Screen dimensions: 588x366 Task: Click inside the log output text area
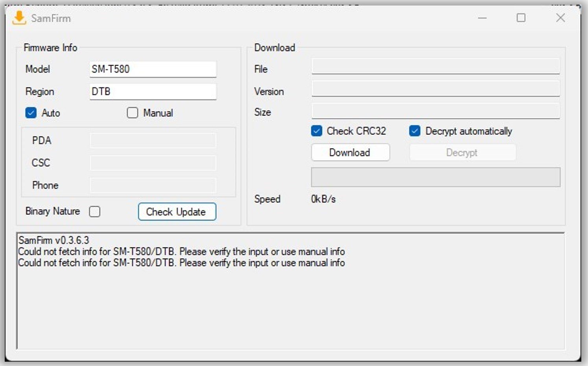click(290, 307)
